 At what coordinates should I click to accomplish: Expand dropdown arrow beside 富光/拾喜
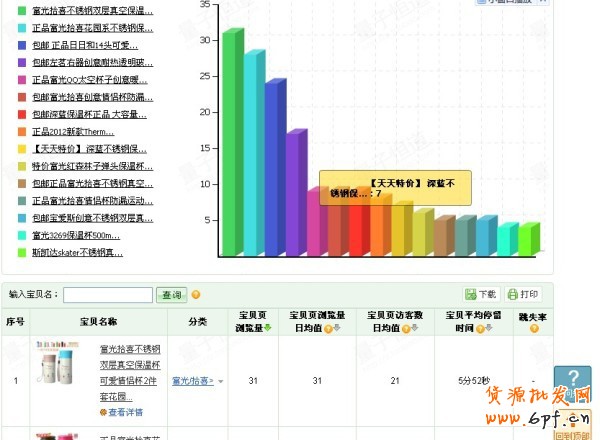(x=221, y=381)
